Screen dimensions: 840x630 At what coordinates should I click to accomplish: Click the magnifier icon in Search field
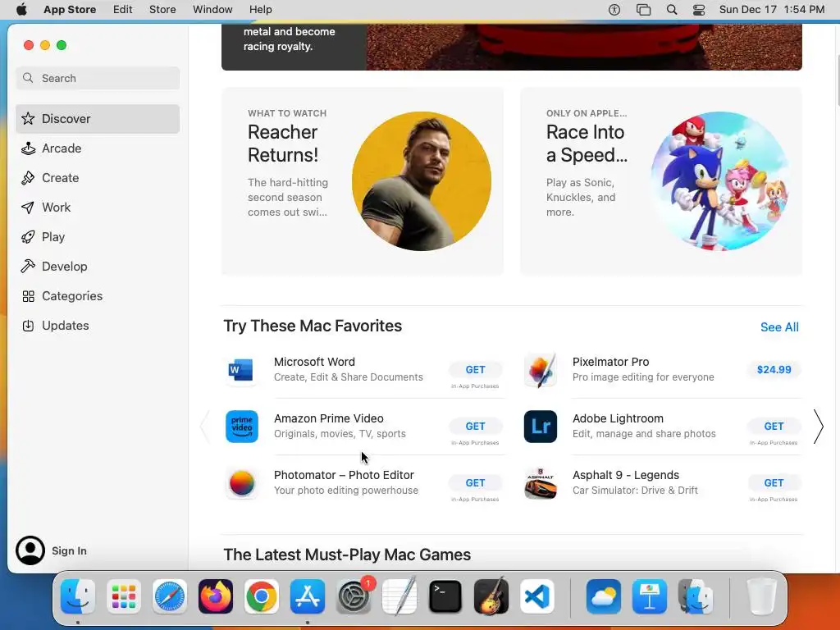tap(28, 78)
